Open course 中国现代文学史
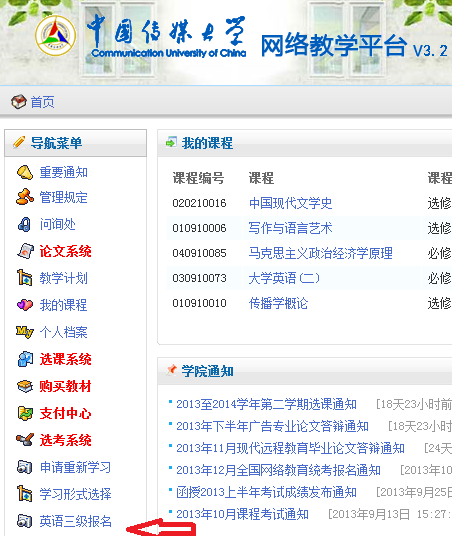Viewport: 452px width, 536px height. click(x=290, y=203)
